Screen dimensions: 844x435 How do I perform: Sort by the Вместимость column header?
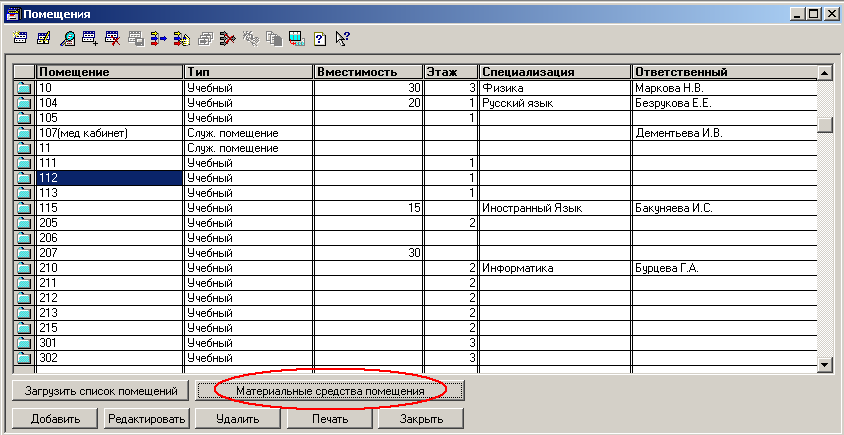(367, 72)
